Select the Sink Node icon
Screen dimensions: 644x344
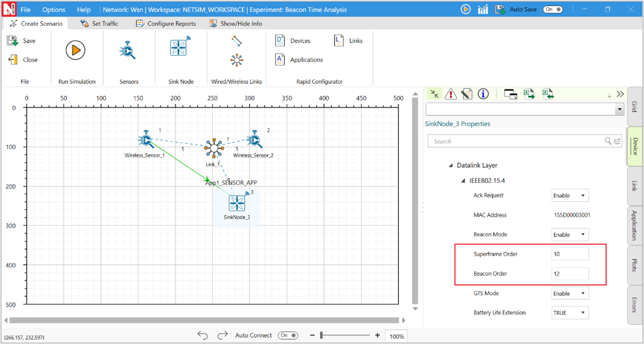pos(180,48)
